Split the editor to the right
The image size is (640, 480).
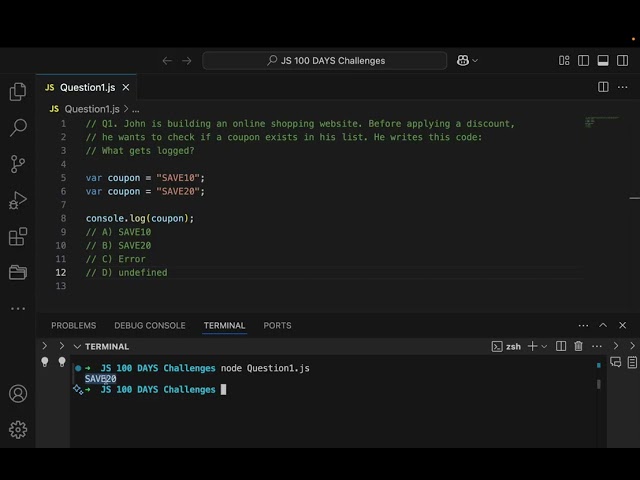click(x=603, y=87)
